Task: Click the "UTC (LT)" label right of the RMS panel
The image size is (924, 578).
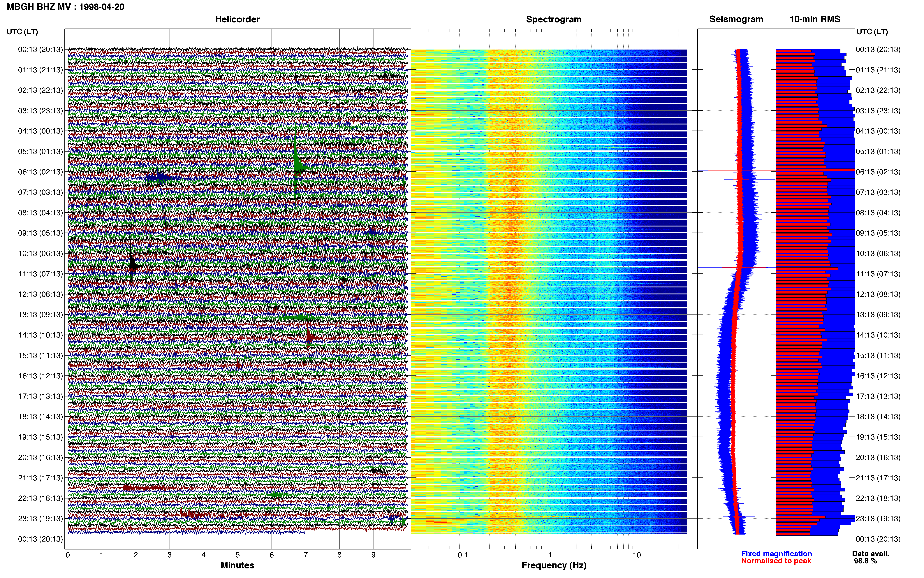Action: click(x=872, y=32)
